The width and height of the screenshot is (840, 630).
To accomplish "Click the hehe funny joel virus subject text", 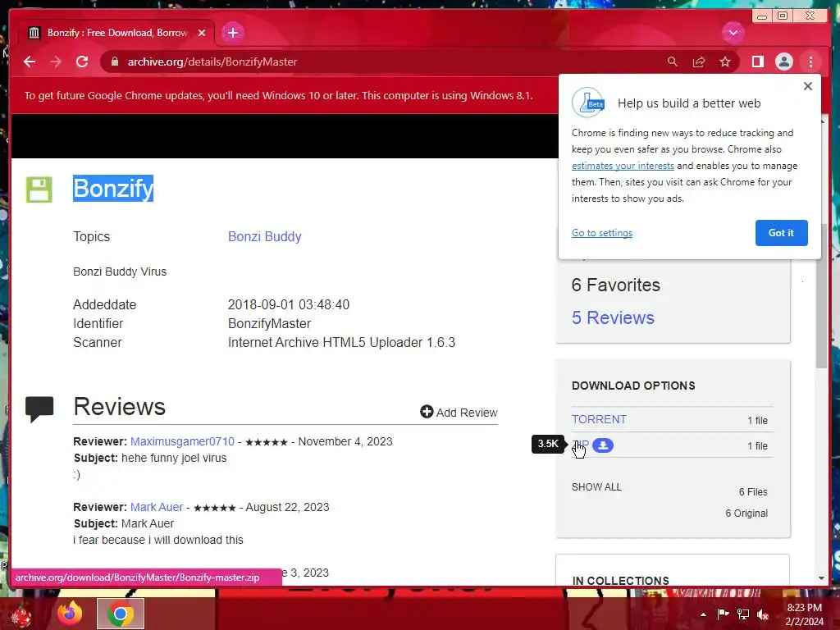I will click(x=174, y=458).
